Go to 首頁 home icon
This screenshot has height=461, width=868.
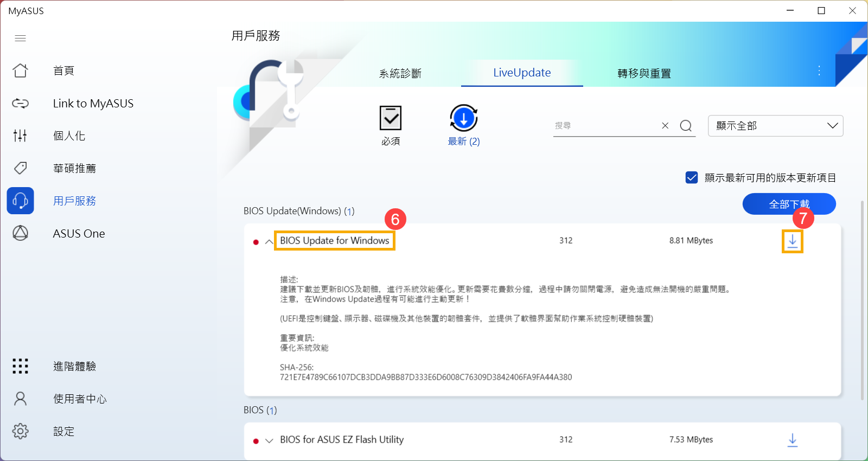tap(21, 71)
